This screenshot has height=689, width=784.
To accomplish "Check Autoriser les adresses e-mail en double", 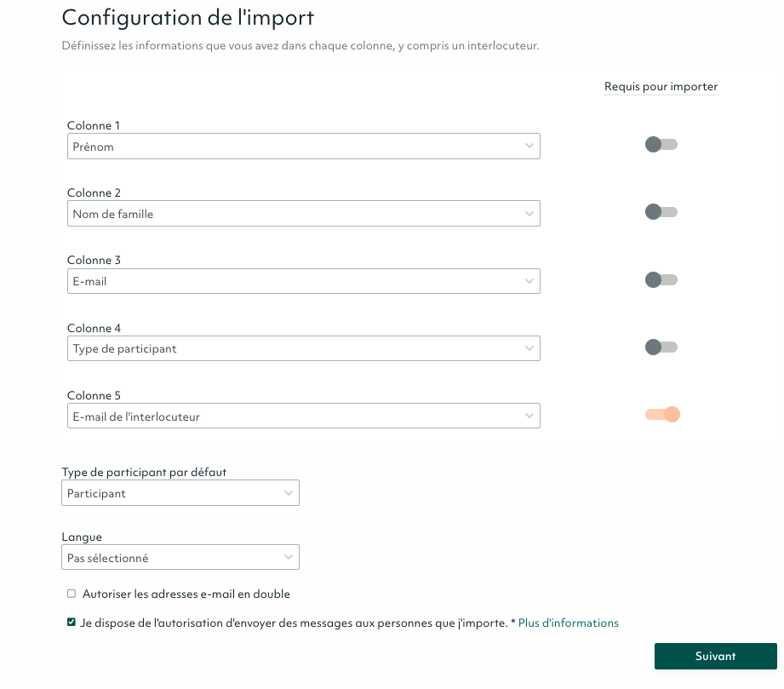I will pos(72,594).
